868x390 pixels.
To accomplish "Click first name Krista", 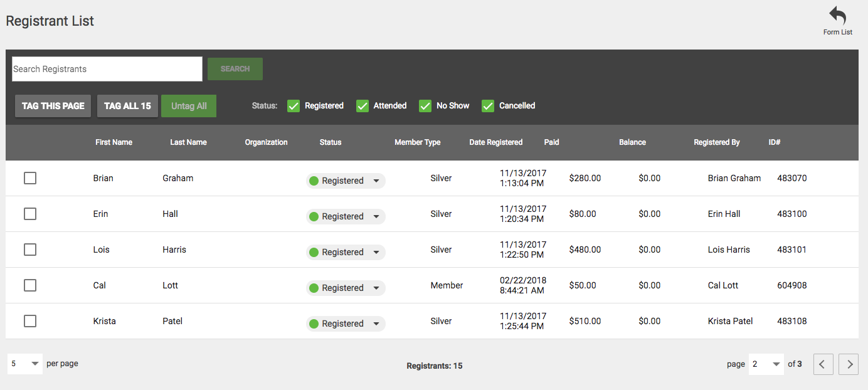I will [x=105, y=321].
